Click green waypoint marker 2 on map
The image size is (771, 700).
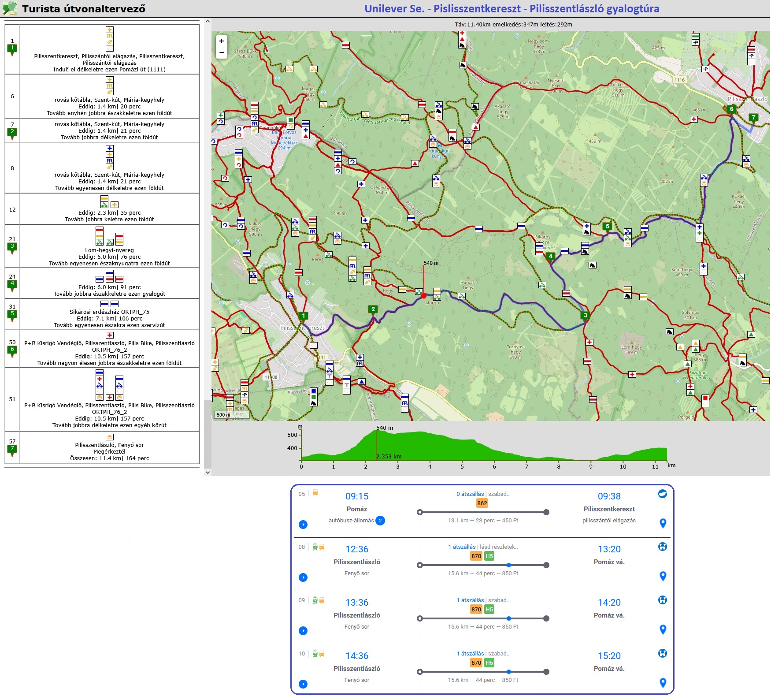tap(373, 309)
